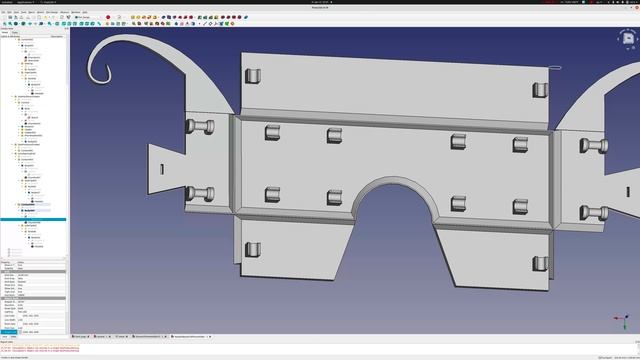Viewport: 640px width, 360px height.
Task: Open Activities in the top system bar
Action: (x=7, y=2)
